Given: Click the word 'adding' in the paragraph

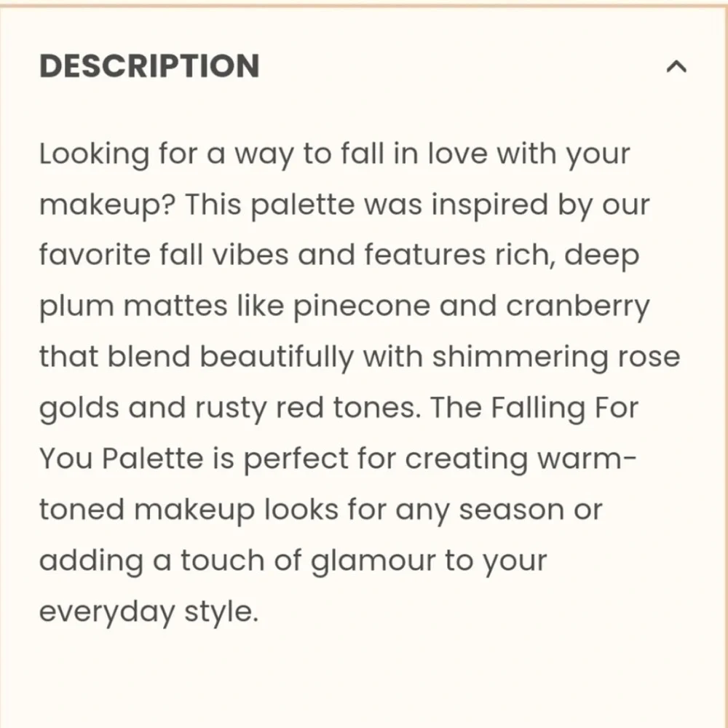Looking at the screenshot, I should pyautogui.click(x=92, y=561).
